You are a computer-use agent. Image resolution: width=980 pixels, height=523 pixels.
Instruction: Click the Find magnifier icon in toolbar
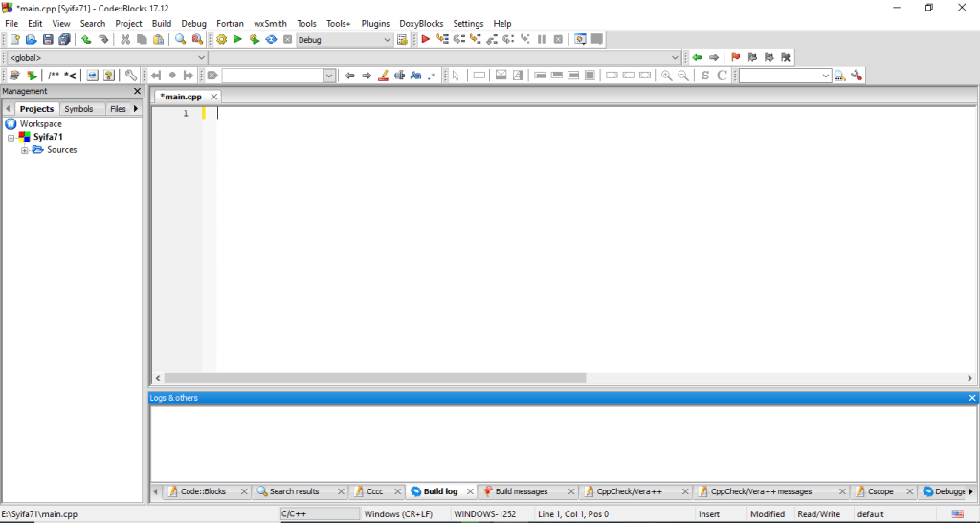[180, 40]
